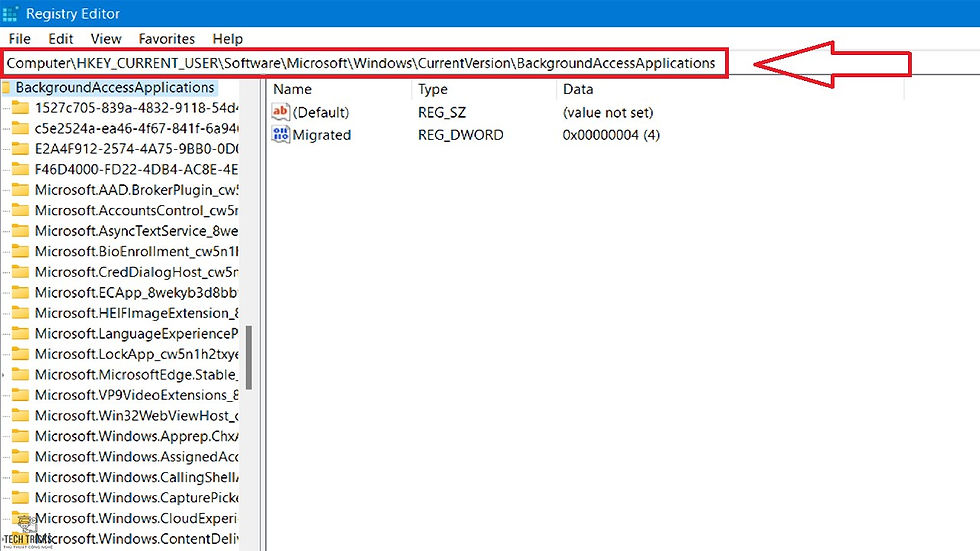Click folder icon of Microsoft.LockApp key
Viewport: 980px width, 551px height.
click(21, 354)
